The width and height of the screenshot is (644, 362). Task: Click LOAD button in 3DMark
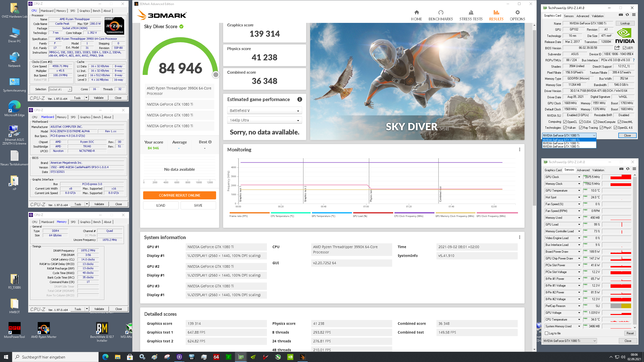pos(161,205)
